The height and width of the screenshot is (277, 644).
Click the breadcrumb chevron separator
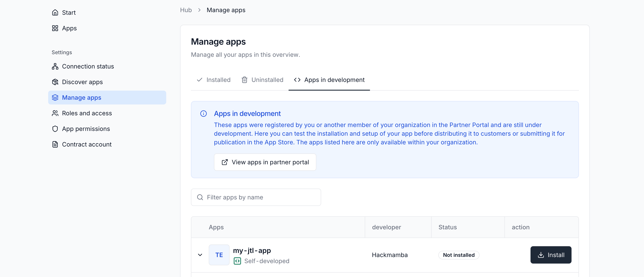click(199, 10)
